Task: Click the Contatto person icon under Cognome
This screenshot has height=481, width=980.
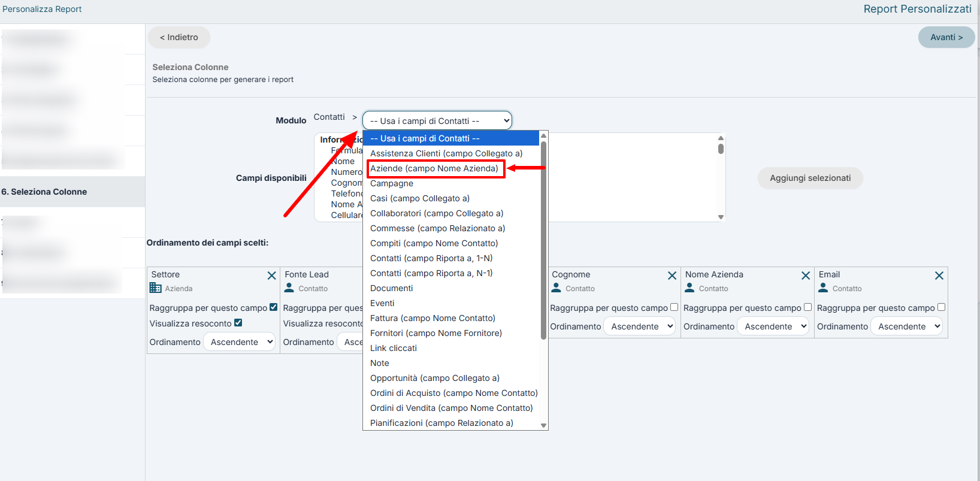Action: click(x=556, y=288)
